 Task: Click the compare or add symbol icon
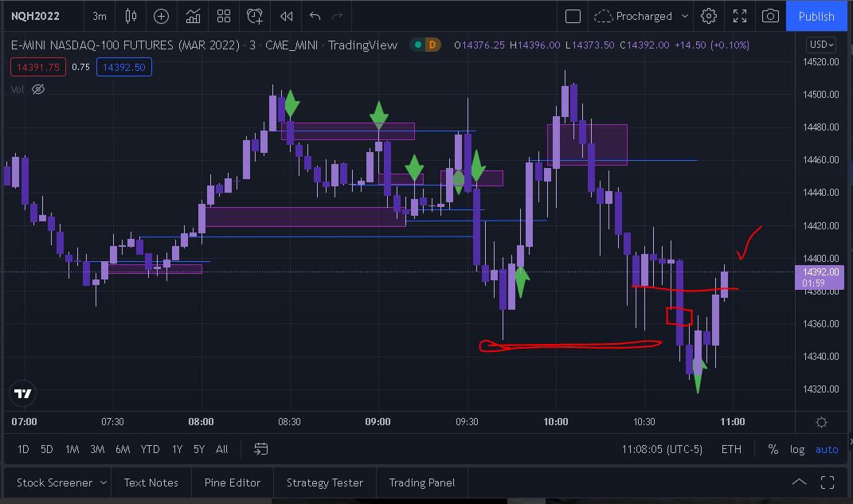click(161, 16)
